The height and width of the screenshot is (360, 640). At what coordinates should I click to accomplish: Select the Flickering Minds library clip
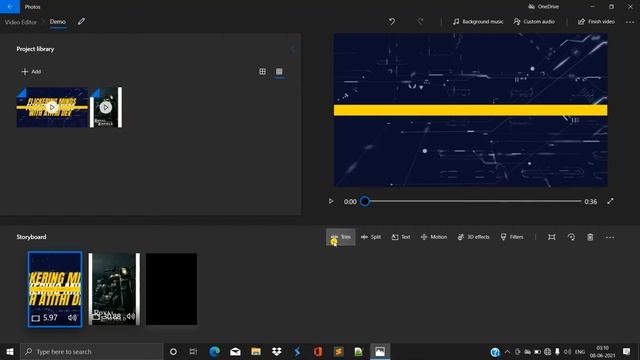pos(52,107)
